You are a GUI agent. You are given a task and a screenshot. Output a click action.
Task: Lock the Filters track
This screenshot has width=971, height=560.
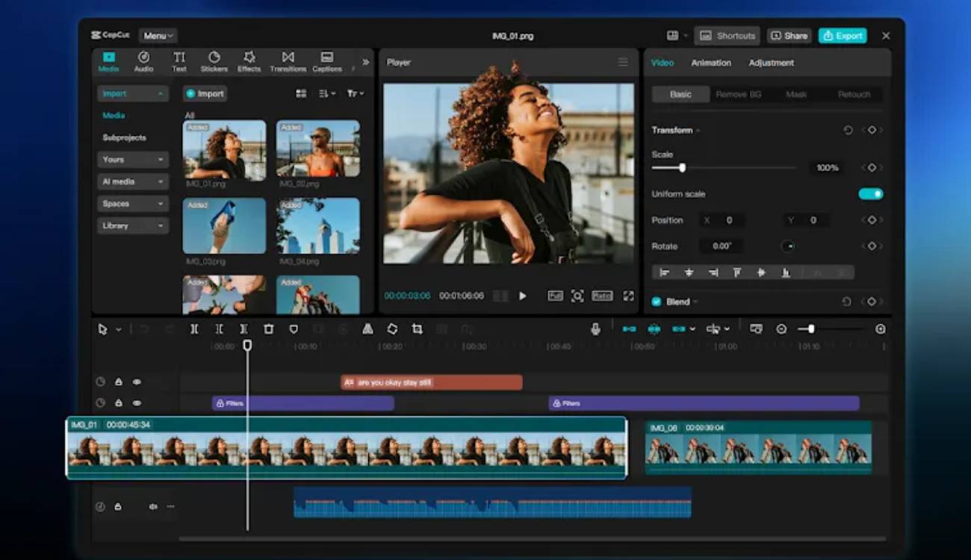119,403
